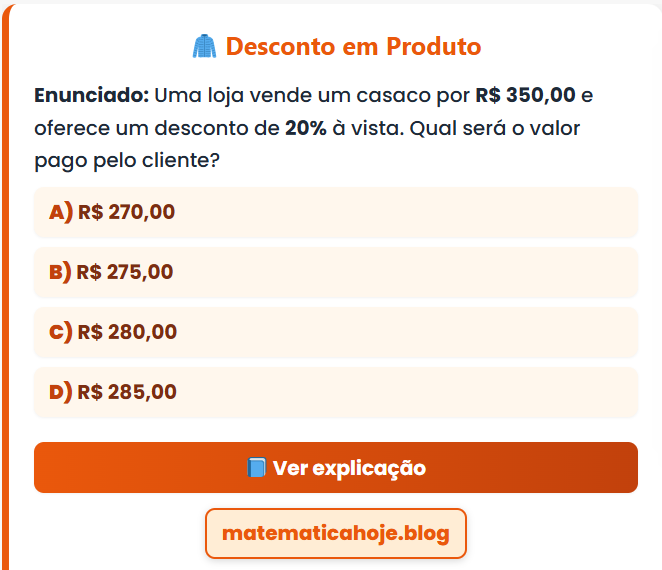Click the question "Qual será o valor"

(x=496, y=129)
